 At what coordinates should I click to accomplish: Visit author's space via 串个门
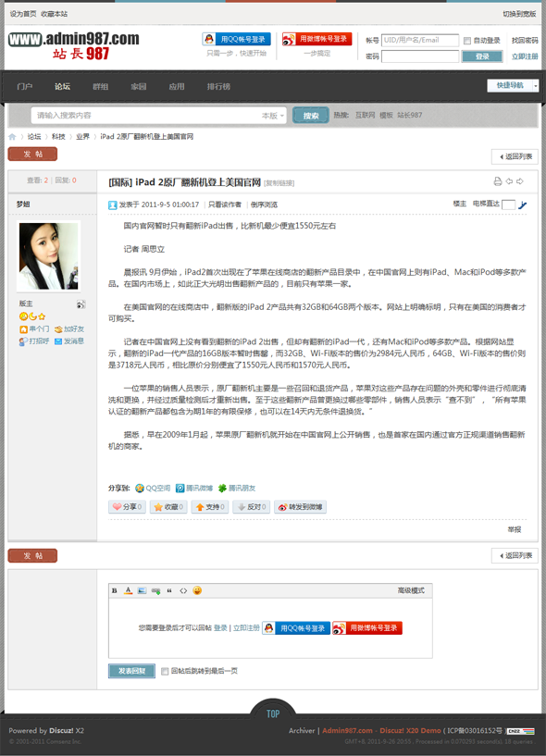click(x=34, y=328)
